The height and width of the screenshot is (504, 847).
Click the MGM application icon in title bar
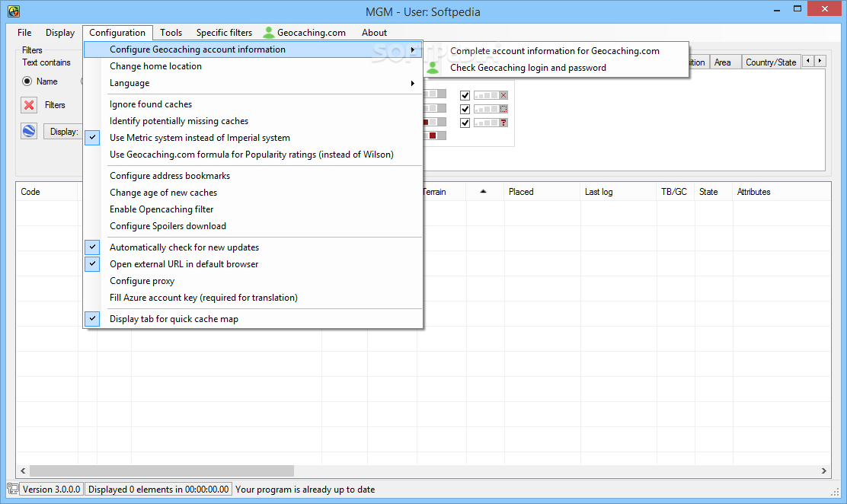14,11
